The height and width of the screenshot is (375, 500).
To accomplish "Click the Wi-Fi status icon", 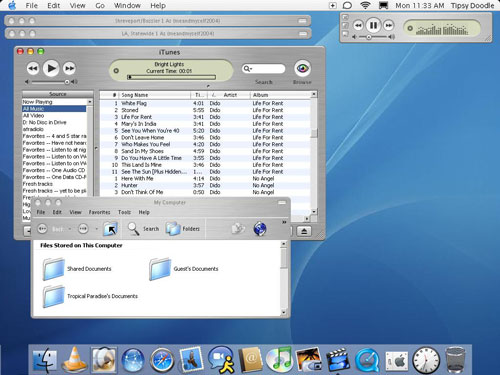I will (365, 5).
